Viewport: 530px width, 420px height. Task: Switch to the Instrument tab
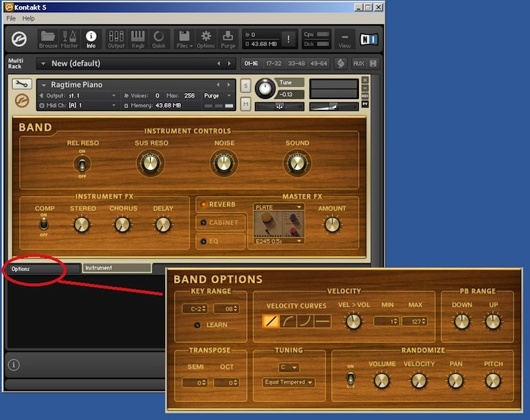pos(117,268)
